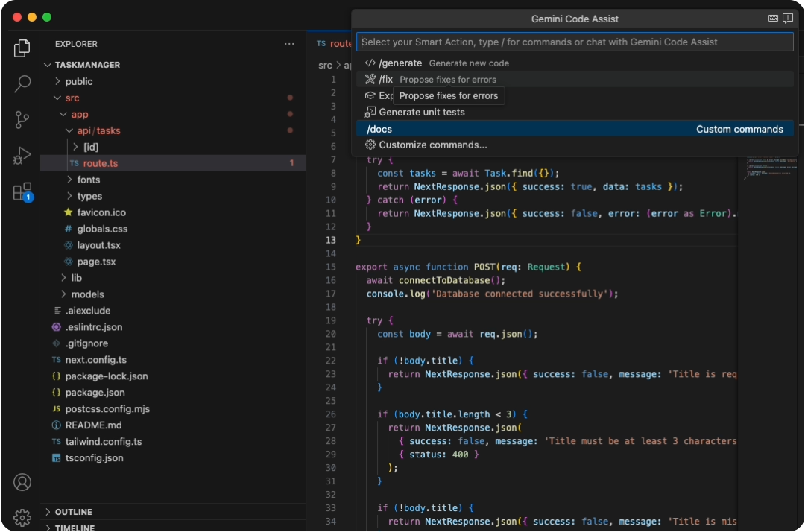805x532 pixels.
Task: Click the wrench icon beside /fix
Action: click(x=370, y=79)
